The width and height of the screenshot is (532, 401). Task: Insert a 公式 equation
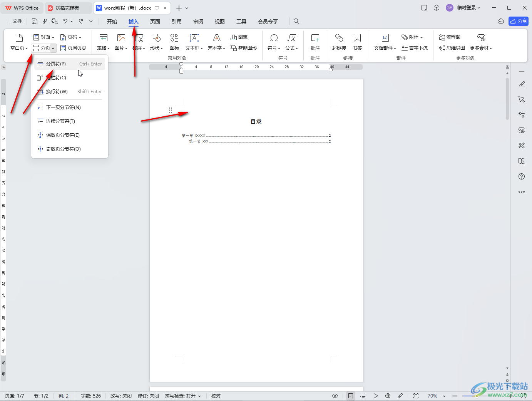point(291,38)
